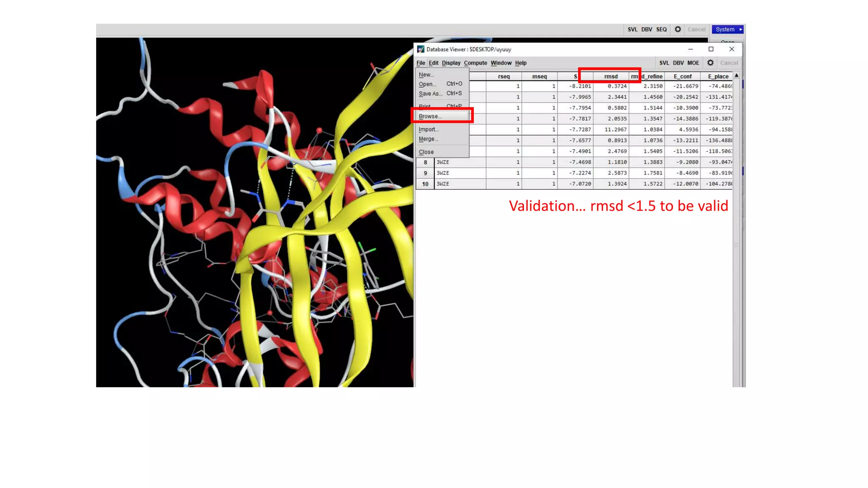Select Import... from the File menu
The width and height of the screenshot is (868, 488).
coord(428,129)
